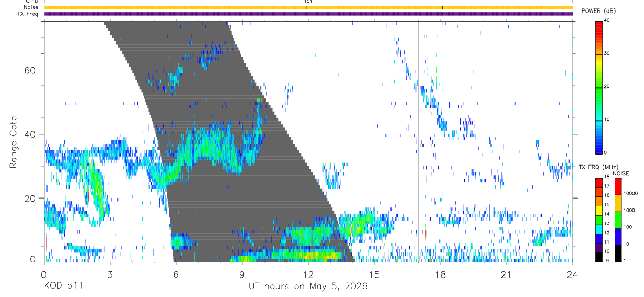Viewport: 644px width, 297px height.
Task: Click the '9' hour tick on the time axis
Action: coord(242,274)
